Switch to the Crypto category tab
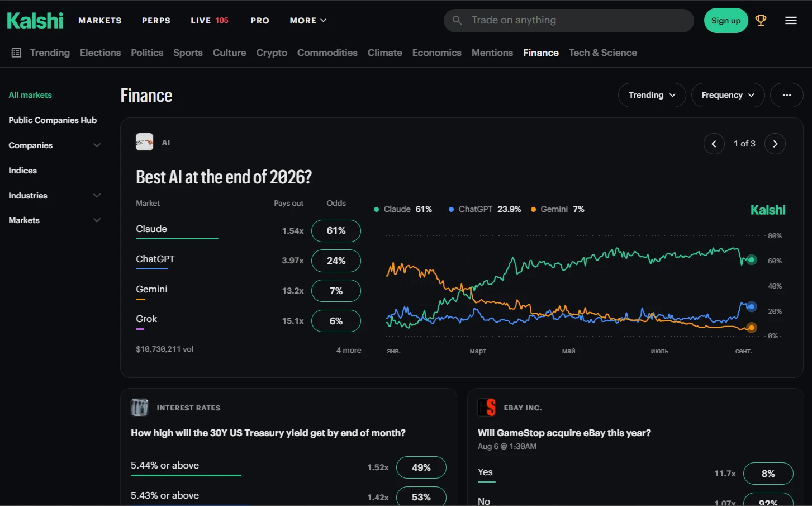Screen dimensions: 812x506 (272, 53)
